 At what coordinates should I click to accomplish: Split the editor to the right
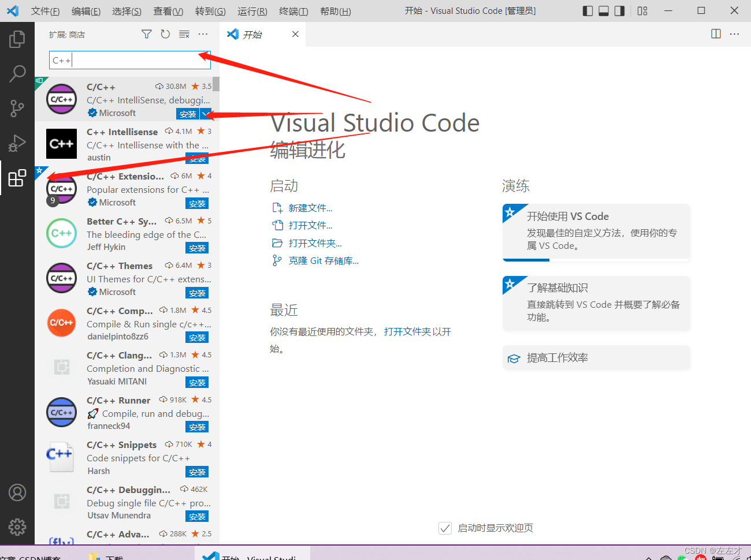click(x=716, y=34)
